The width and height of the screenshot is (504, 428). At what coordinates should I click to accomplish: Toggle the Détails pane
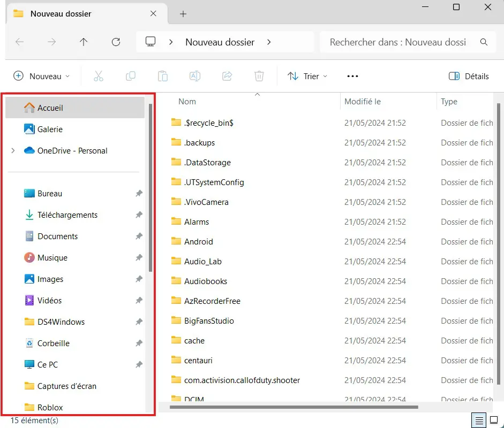[x=469, y=77]
